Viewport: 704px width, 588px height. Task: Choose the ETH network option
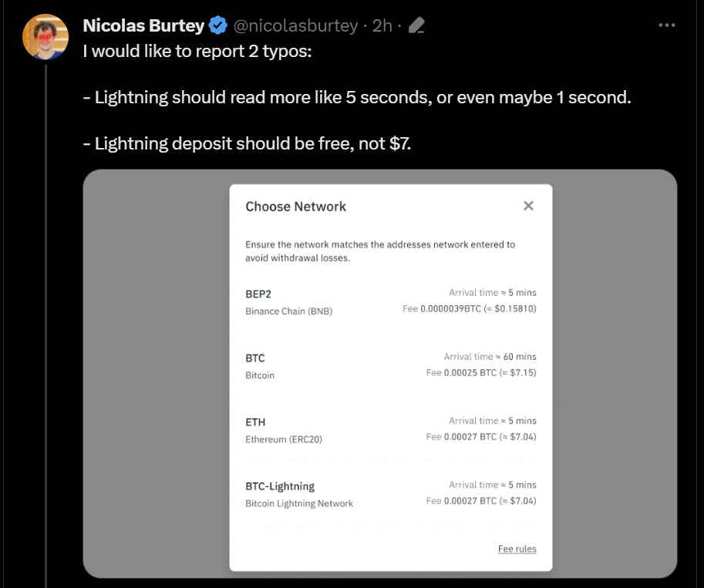[x=390, y=429]
